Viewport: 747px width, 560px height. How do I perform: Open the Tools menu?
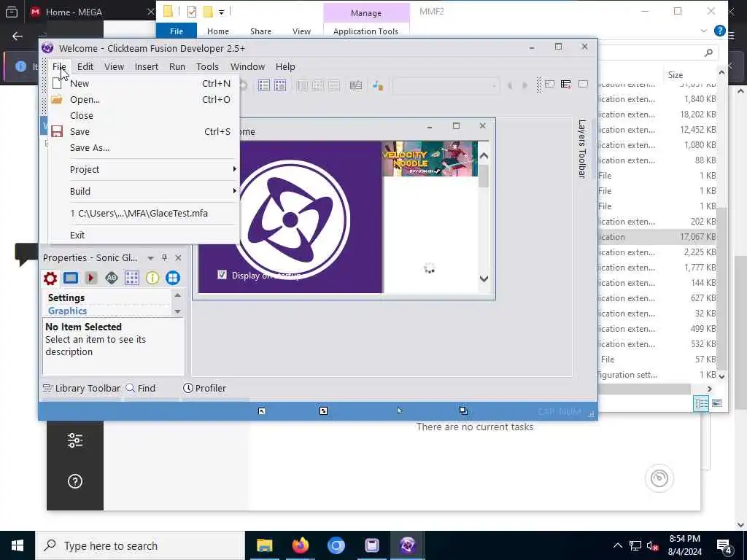207,66
